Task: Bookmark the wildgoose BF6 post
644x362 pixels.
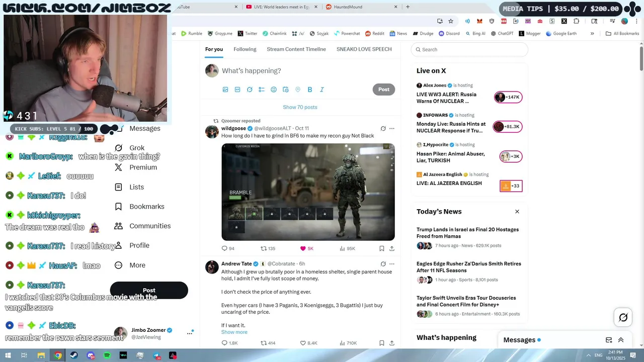Action: 382,248
